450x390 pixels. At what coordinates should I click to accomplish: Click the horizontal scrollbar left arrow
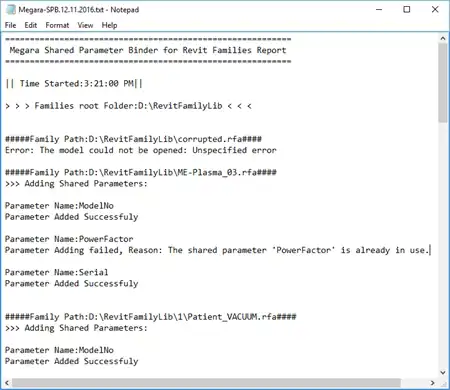tap(7, 383)
